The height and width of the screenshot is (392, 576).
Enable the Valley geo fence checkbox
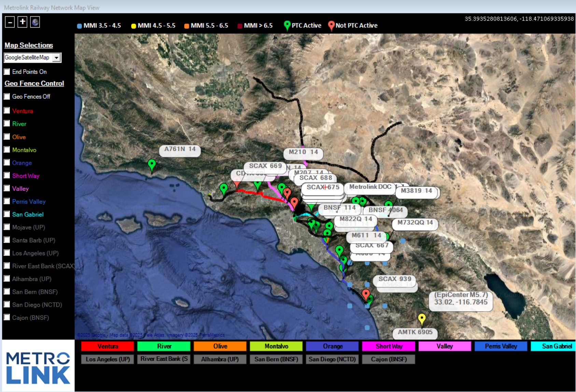7,188
